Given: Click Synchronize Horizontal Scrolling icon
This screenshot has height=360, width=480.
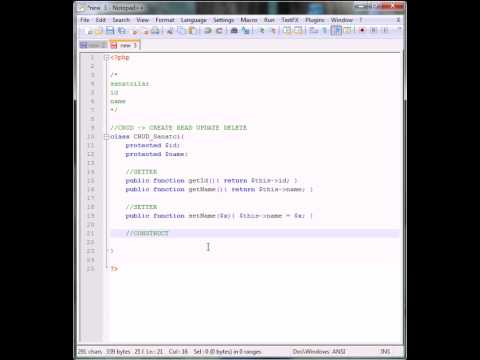Looking at the screenshot, I should point(298,31).
